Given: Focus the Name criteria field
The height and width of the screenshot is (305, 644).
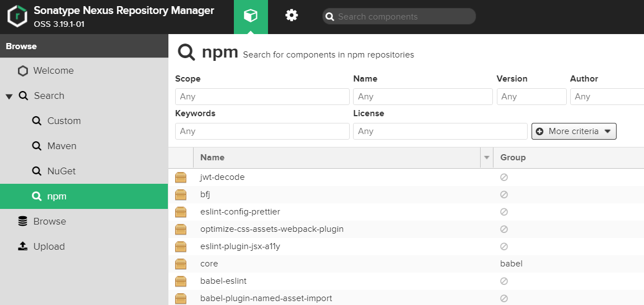Looking at the screenshot, I should (x=422, y=96).
